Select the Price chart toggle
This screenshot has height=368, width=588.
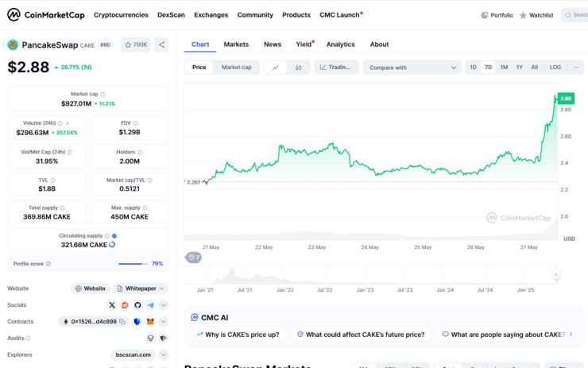tap(199, 67)
